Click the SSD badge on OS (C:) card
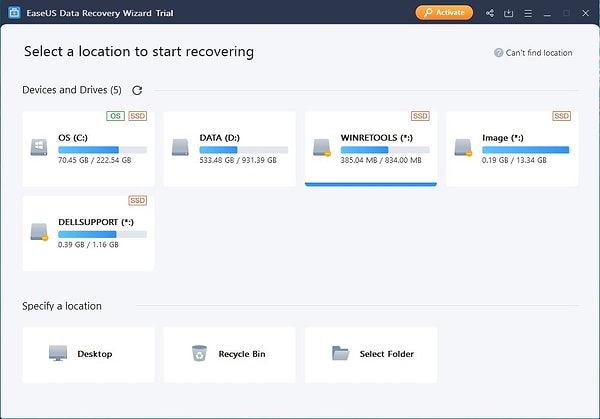The width and height of the screenshot is (600, 419). point(137,116)
